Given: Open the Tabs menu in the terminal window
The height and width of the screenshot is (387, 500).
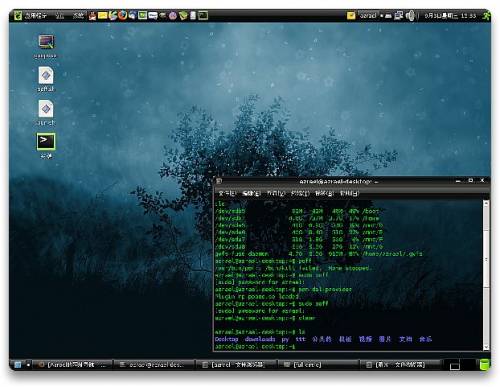Looking at the screenshot, I should pyautogui.click(x=324, y=193).
